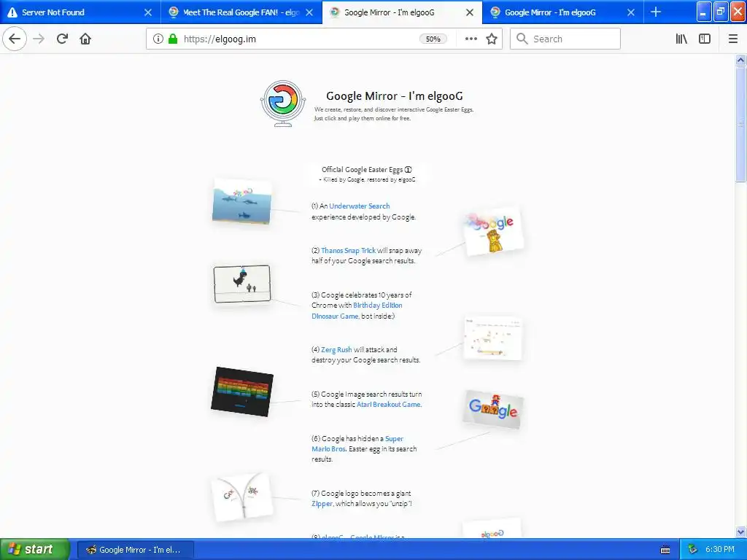Close the active Google Mirror tab

pyautogui.click(x=470, y=12)
